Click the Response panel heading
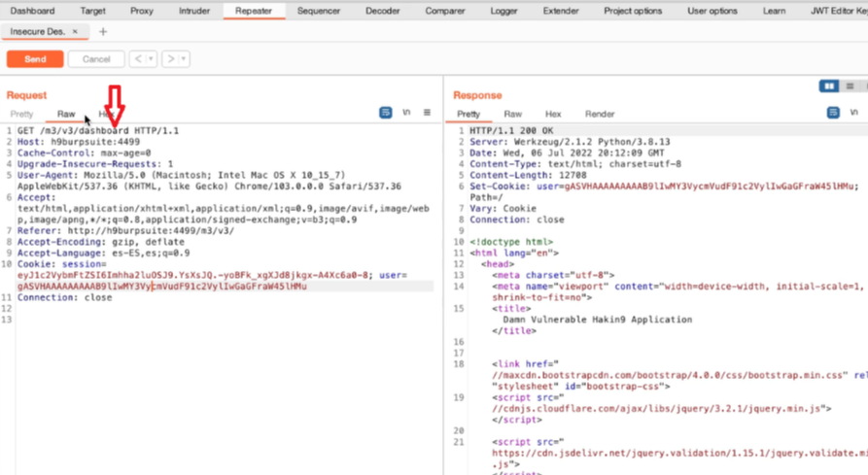 477,95
